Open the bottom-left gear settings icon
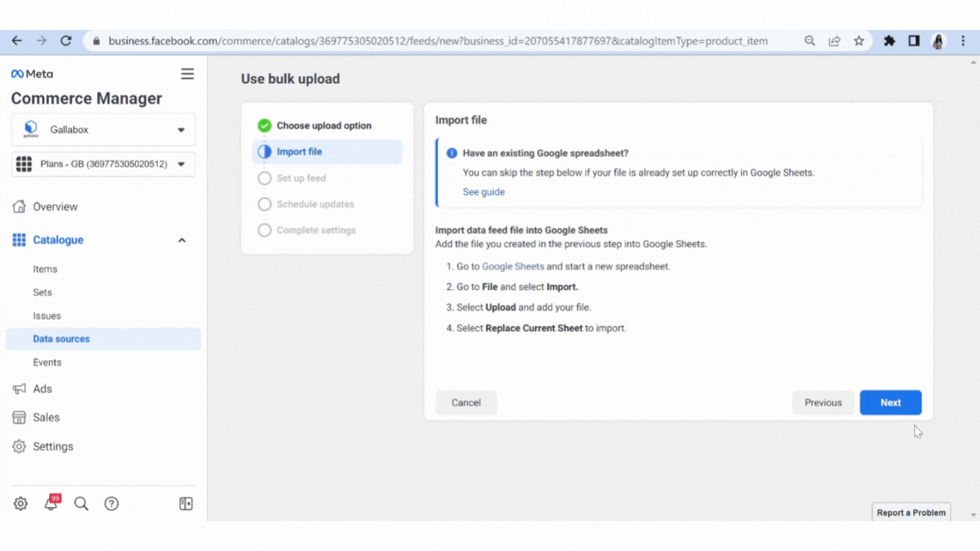The height and width of the screenshot is (551, 980). [x=20, y=503]
